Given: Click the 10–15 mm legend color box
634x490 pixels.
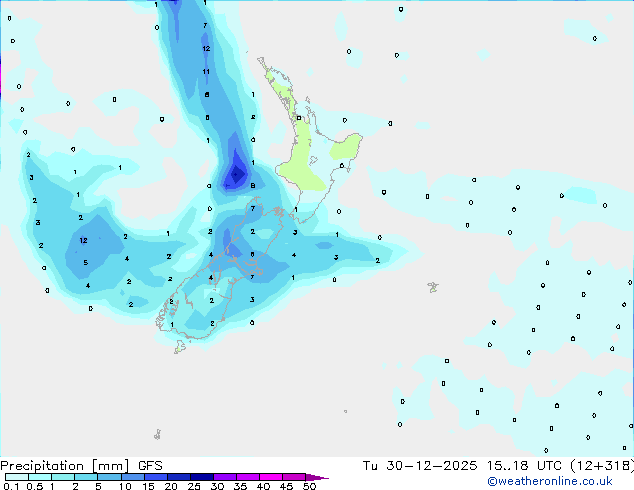Looking at the screenshot, I should [x=132, y=477].
